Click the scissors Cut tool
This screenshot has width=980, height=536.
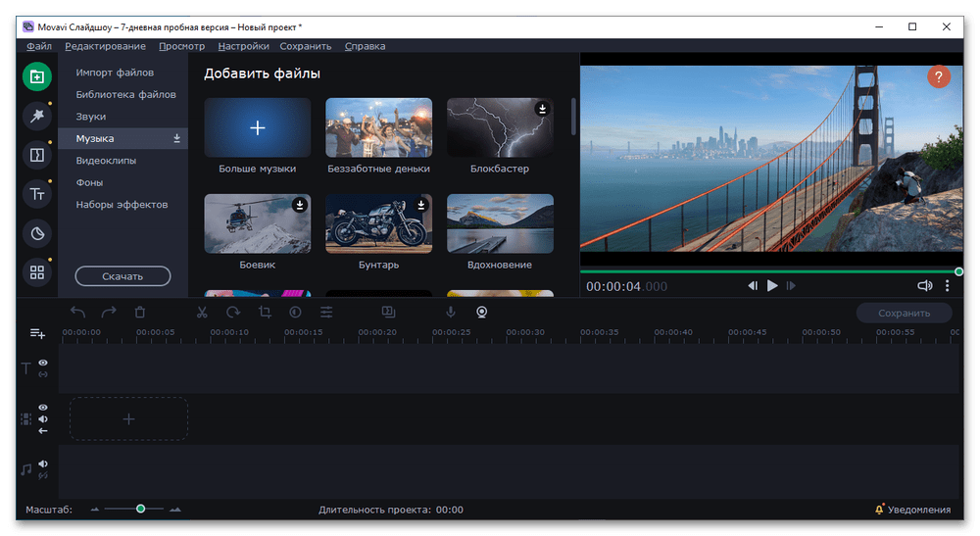[x=202, y=313]
